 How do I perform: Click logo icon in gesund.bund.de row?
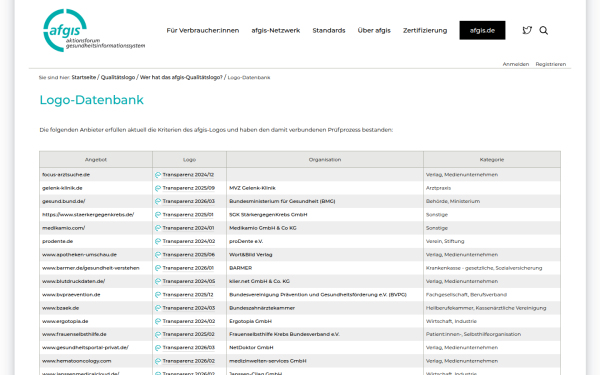point(158,201)
